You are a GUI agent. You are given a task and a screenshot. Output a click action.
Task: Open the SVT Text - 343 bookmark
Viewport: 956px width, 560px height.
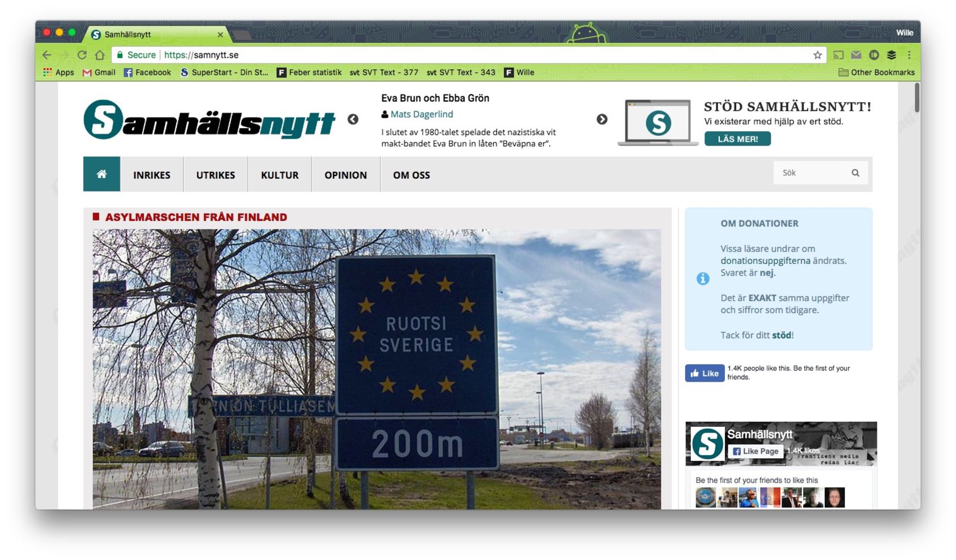pos(461,72)
